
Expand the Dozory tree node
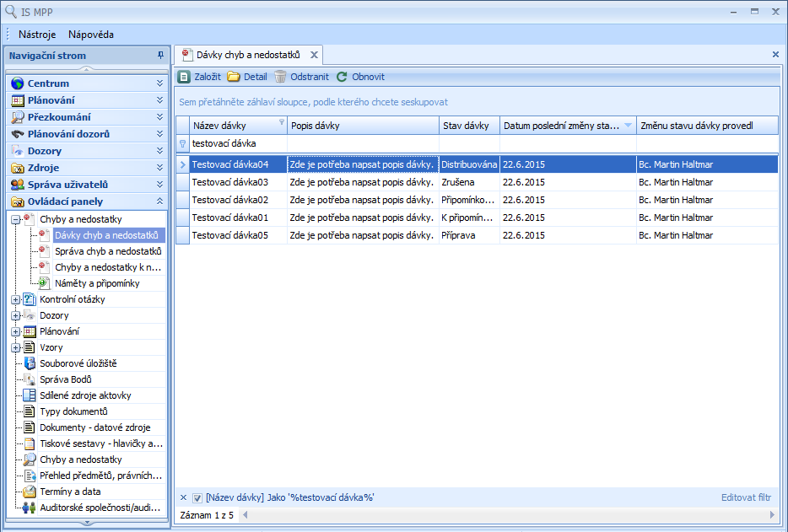pos(15,316)
